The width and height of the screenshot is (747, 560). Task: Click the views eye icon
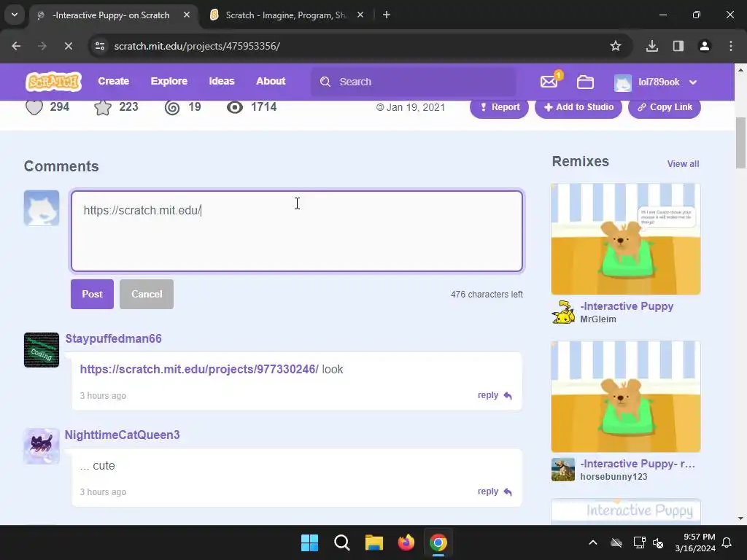[x=234, y=107]
